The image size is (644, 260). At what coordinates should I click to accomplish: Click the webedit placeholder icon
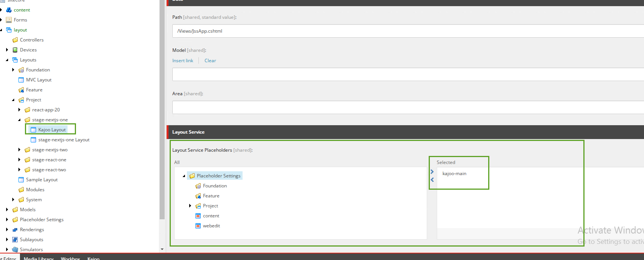click(x=198, y=226)
